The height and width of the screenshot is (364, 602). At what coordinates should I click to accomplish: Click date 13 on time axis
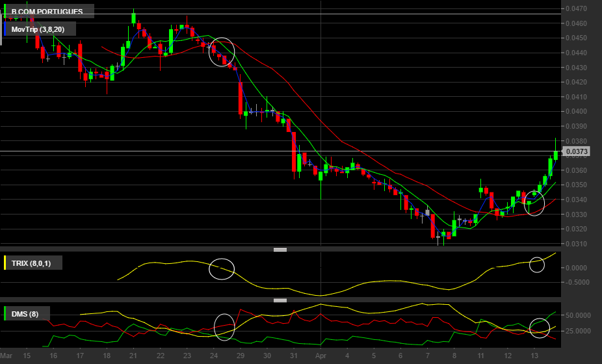point(534,356)
